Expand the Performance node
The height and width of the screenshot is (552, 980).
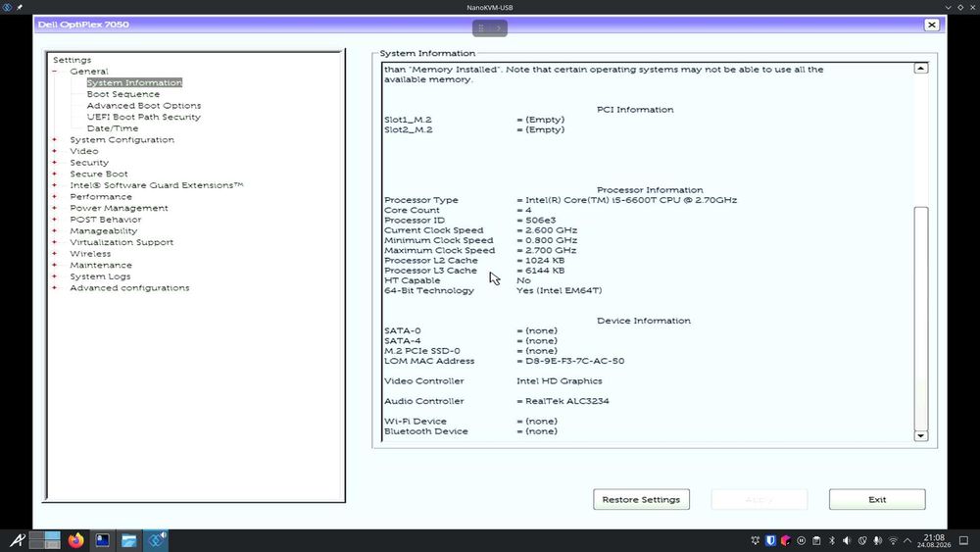pyautogui.click(x=54, y=196)
